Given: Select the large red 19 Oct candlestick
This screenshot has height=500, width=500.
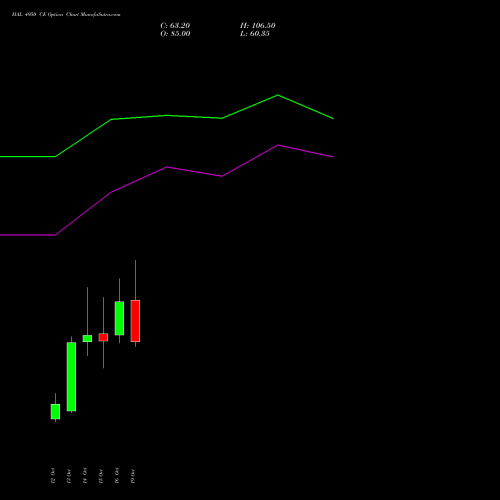Looking at the screenshot, I should [135, 321].
